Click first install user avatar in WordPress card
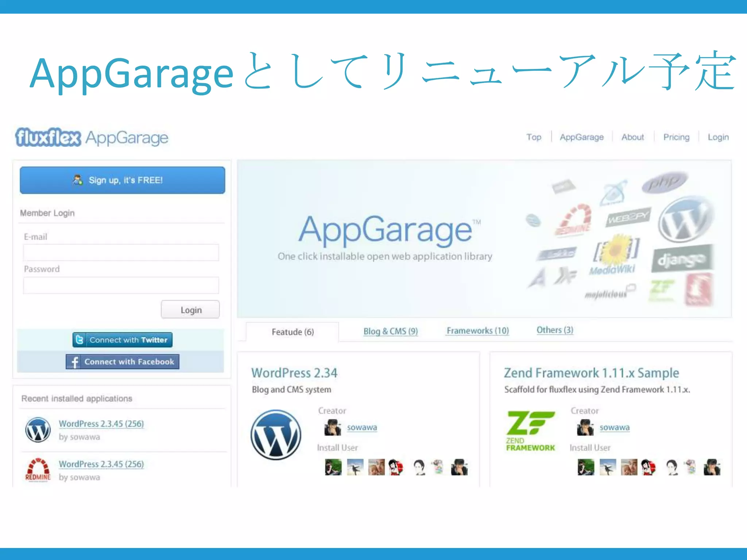This screenshot has width=747, height=560. [x=333, y=467]
